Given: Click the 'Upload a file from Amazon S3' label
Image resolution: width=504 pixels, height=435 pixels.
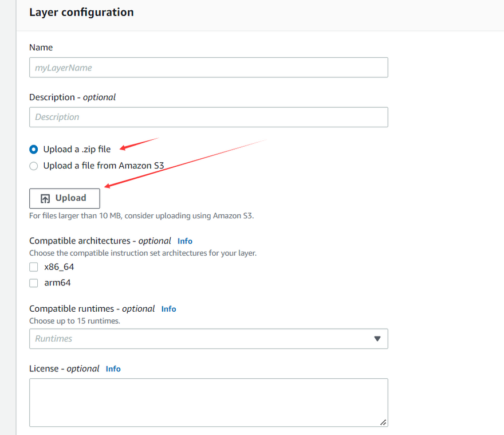Looking at the screenshot, I should coord(104,166).
